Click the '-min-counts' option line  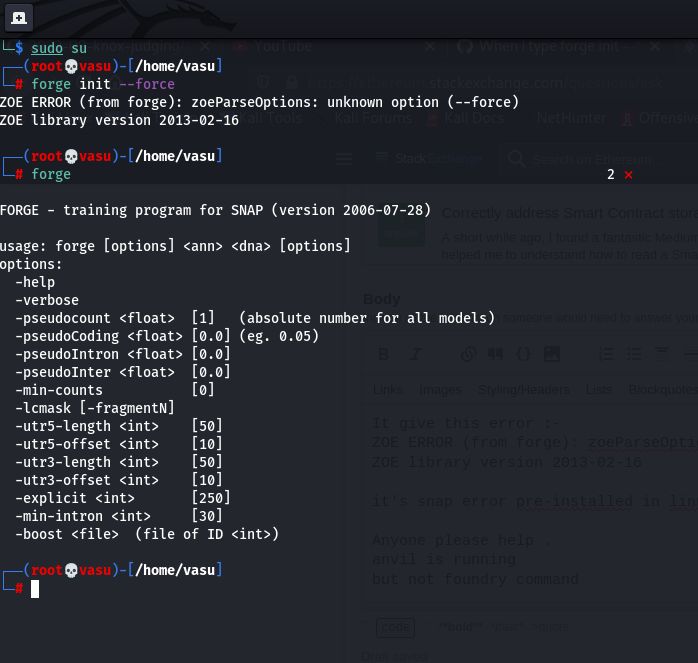tap(115, 390)
